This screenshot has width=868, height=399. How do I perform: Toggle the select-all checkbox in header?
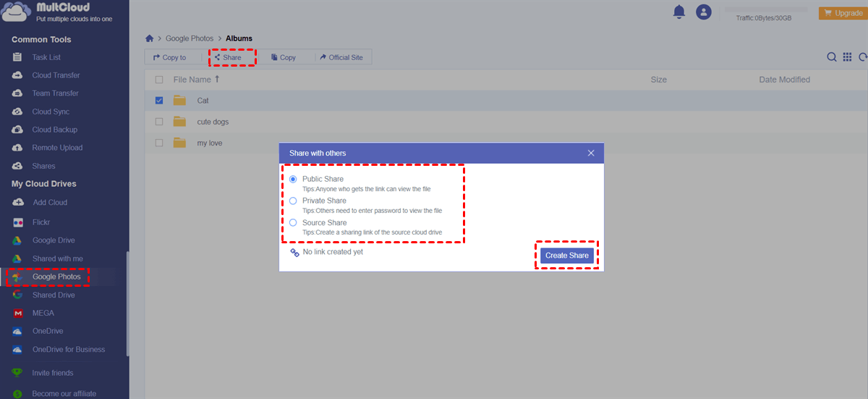(159, 80)
